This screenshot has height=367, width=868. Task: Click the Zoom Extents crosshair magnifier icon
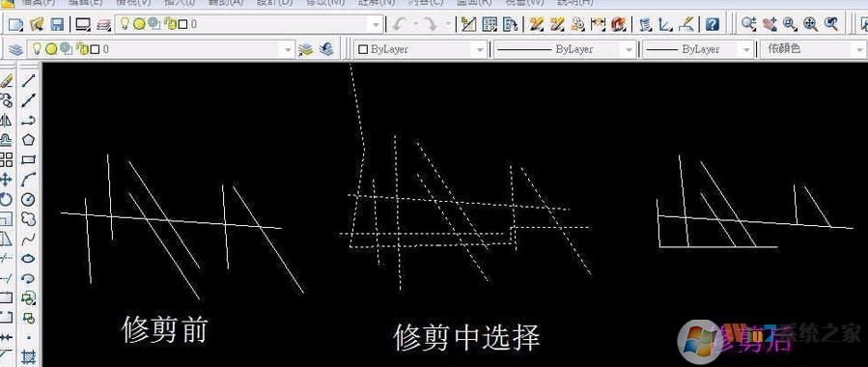click(x=810, y=24)
